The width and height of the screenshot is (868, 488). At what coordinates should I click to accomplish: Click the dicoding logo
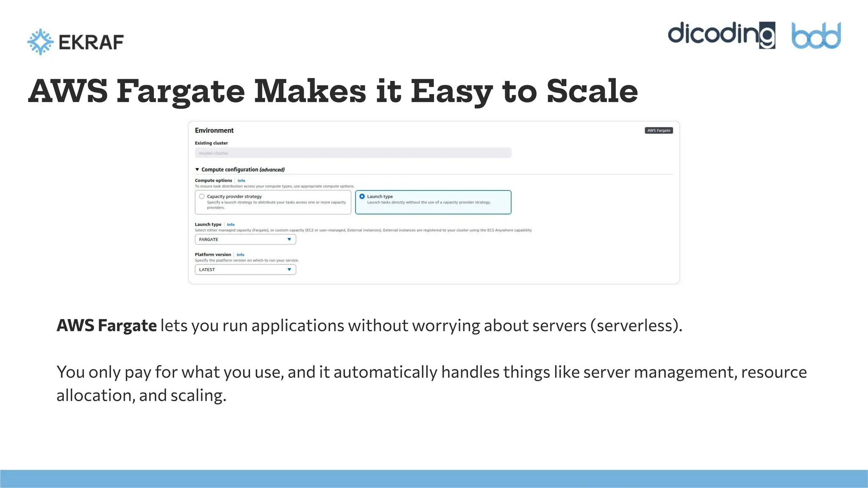[x=721, y=35]
